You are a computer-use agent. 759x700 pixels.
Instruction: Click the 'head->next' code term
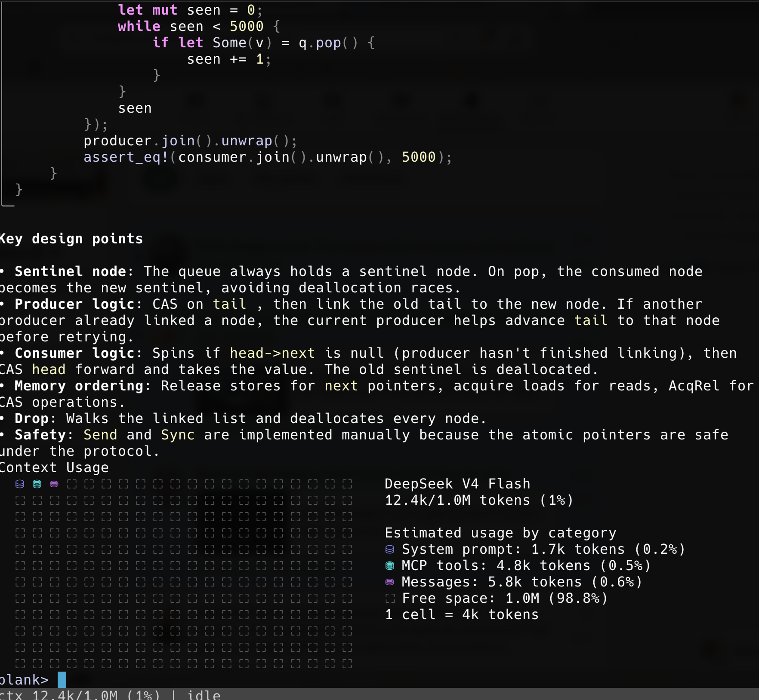(272, 353)
